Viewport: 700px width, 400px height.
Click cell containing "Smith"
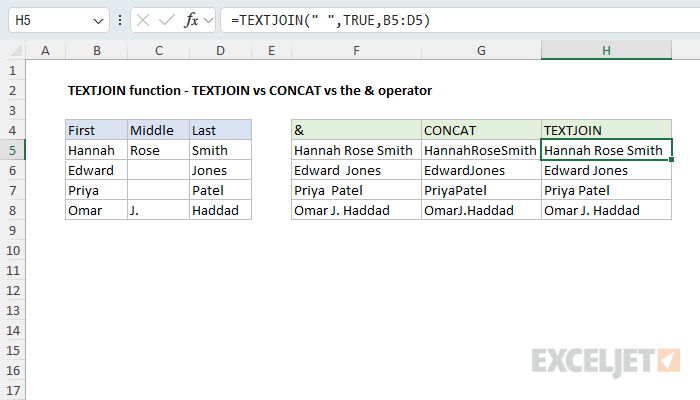[221, 150]
